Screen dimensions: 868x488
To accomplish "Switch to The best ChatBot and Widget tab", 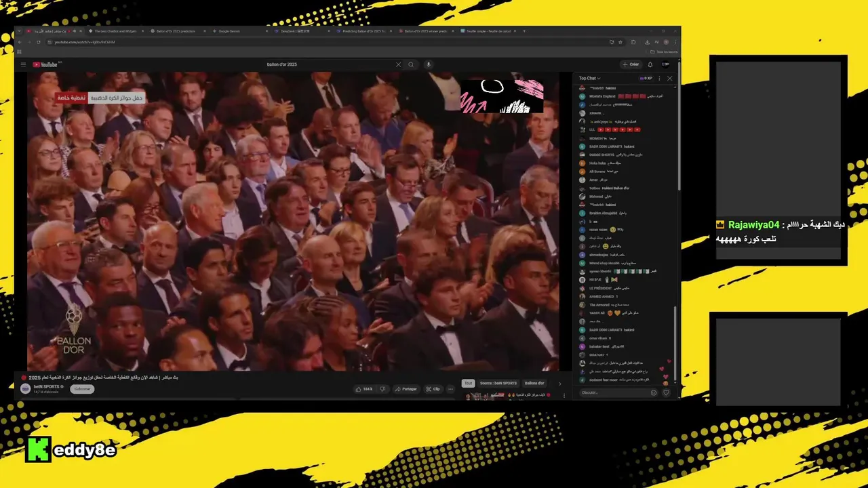I will coord(115,30).
